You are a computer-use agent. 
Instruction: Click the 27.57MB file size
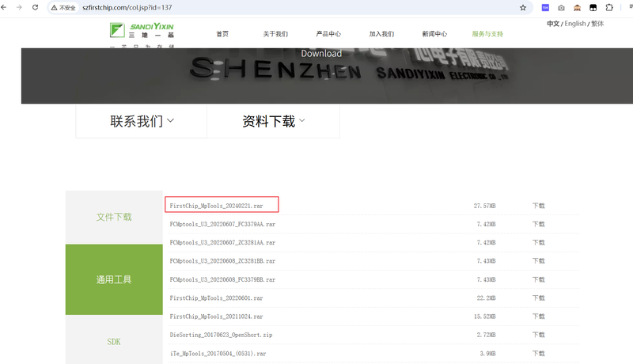pos(484,206)
